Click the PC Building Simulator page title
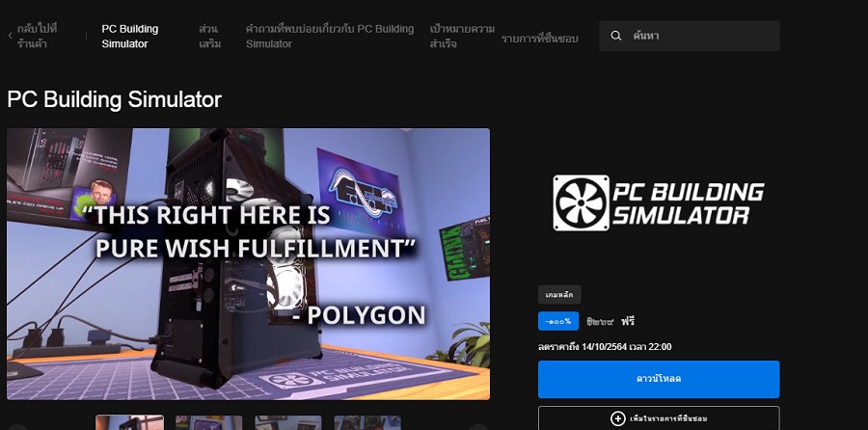Screen dimensions: 868x430 coord(114,99)
